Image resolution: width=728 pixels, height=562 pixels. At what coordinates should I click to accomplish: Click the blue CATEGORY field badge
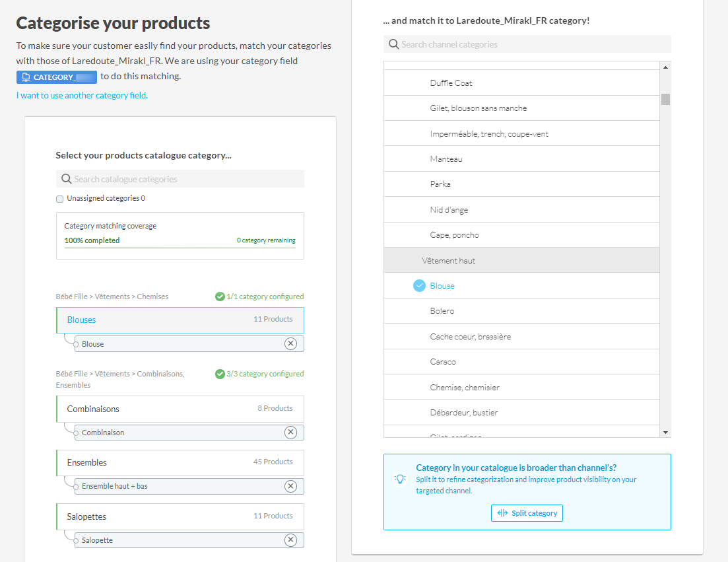(x=57, y=77)
